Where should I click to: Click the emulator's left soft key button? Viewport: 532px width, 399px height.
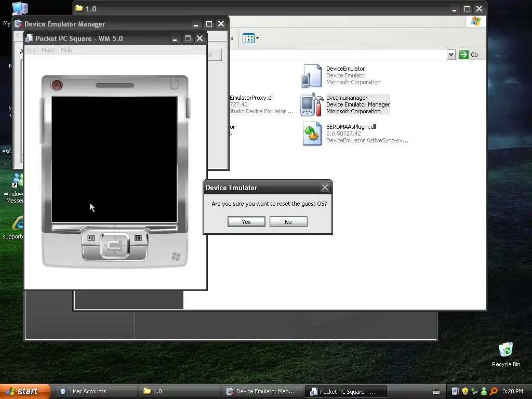91,238
